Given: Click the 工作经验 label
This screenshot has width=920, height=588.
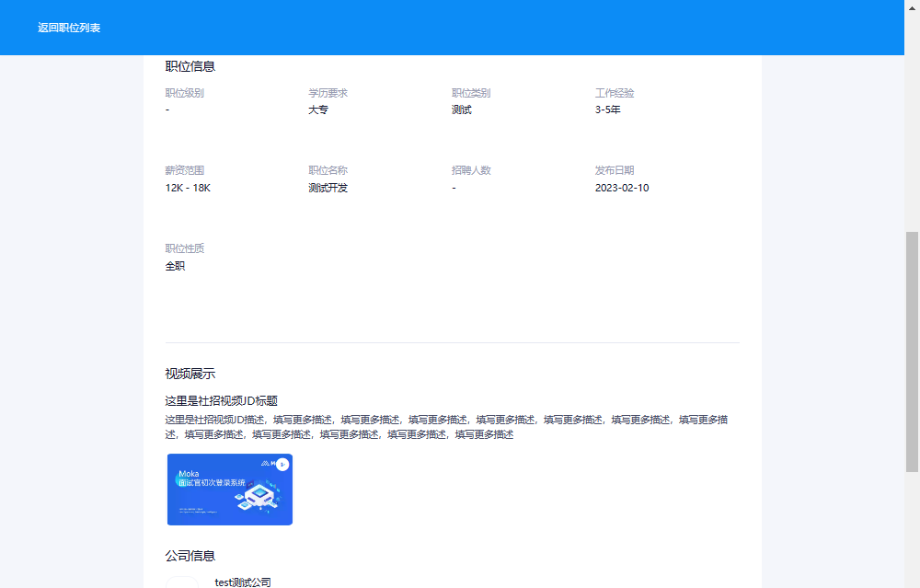Looking at the screenshot, I should click(x=615, y=93).
